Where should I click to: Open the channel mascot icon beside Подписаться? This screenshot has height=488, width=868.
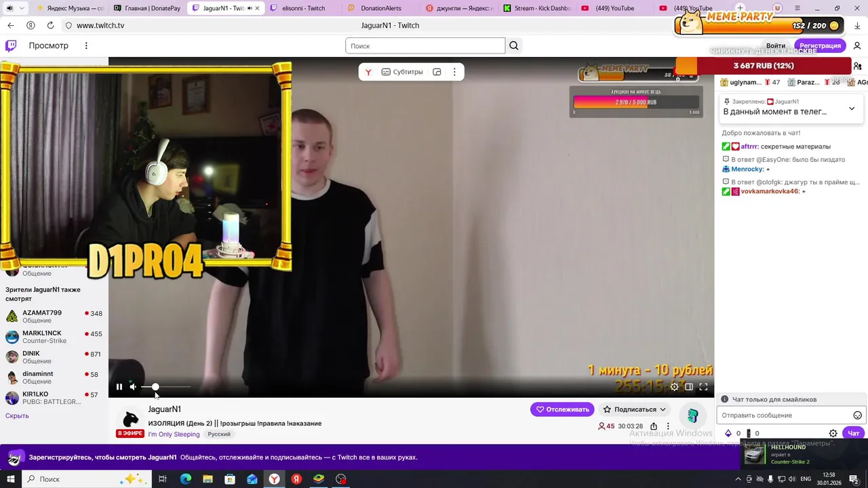pos(692,415)
